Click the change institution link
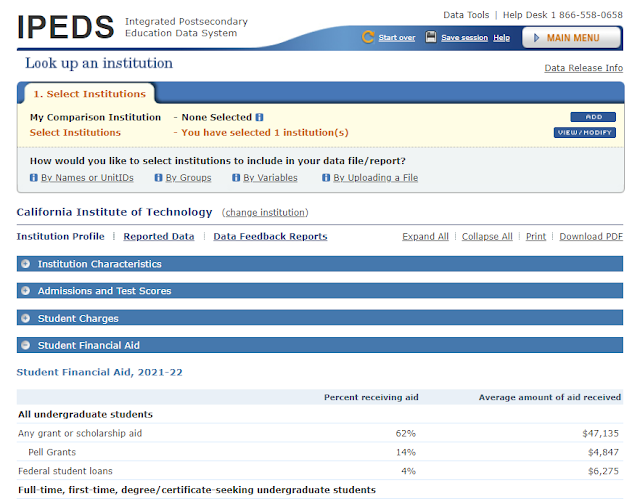640x499 pixels. tap(265, 212)
